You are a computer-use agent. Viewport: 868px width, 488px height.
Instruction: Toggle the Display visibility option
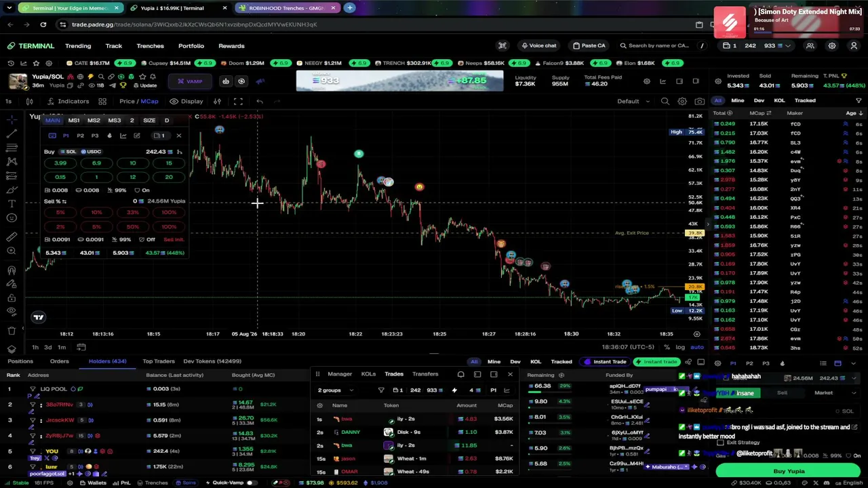(x=186, y=102)
